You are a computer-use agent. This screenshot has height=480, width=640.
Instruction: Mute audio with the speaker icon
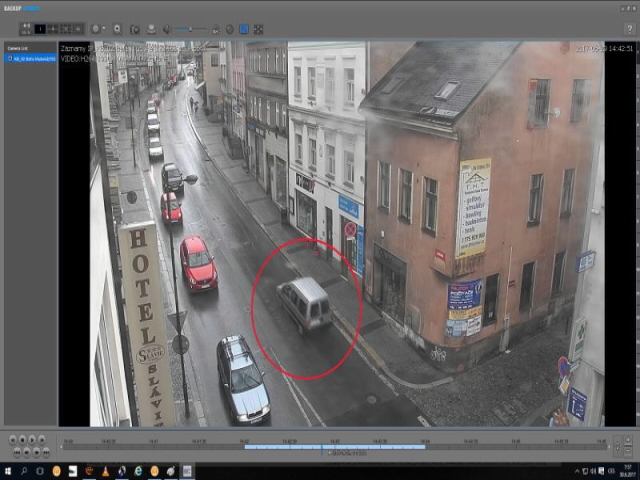pyautogui.click(x=166, y=29)
